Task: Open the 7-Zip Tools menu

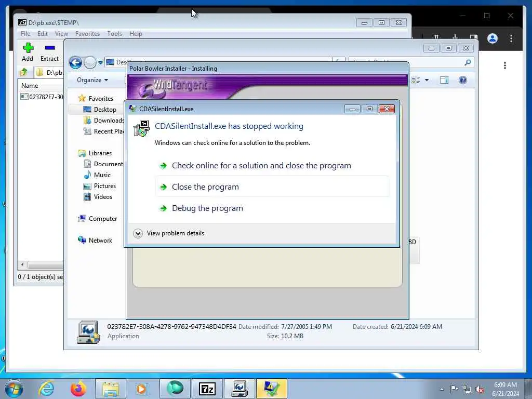Action: (x=115, y=34)
